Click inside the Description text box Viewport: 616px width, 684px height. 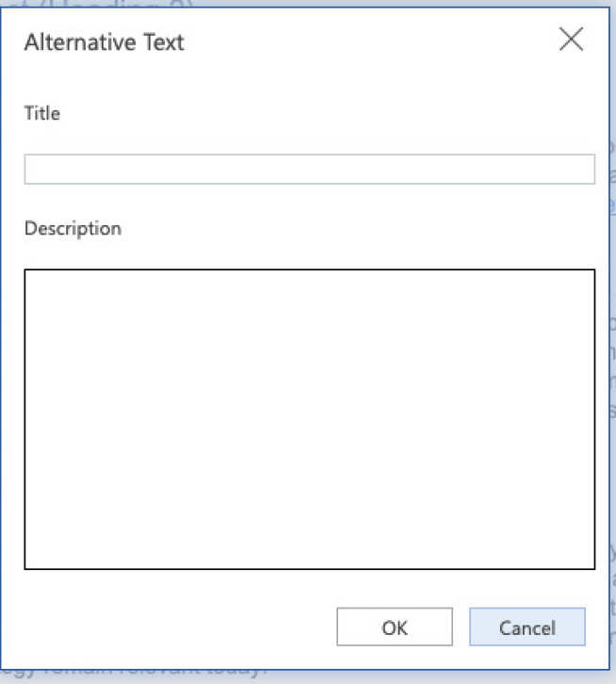tap(309, 419)
